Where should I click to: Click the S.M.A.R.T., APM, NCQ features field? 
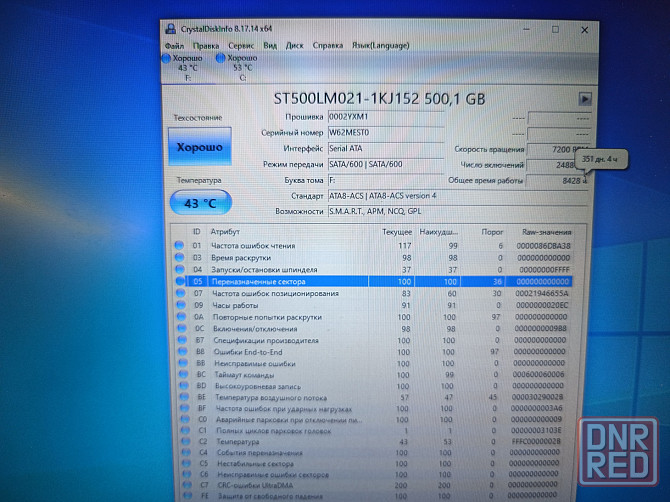pyautogui.click(x=458, y=211)
